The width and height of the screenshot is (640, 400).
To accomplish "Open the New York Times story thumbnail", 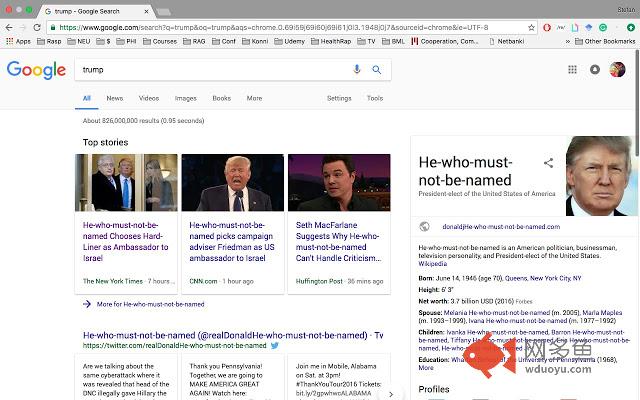I will 126,182.
